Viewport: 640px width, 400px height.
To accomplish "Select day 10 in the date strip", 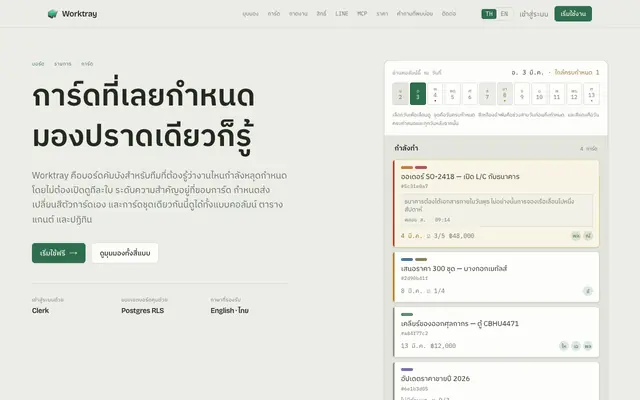I will (539, 94).
